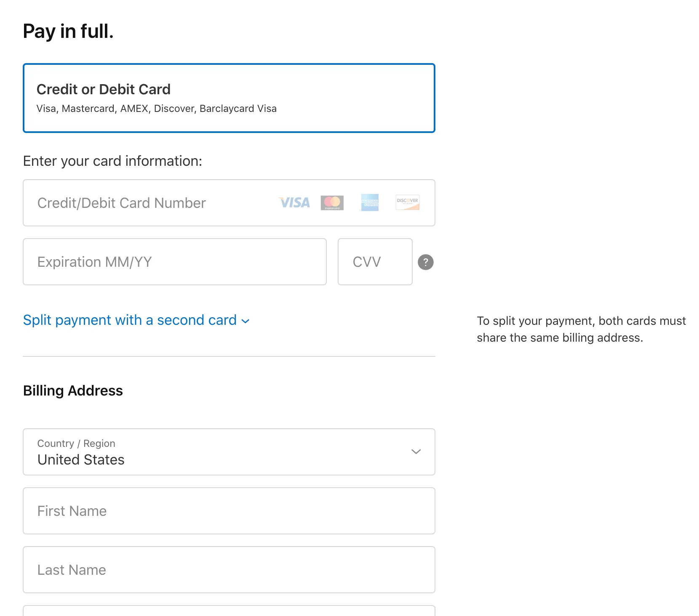
Task: Open the CVV help question mark
Action: [x=425, y=262]
